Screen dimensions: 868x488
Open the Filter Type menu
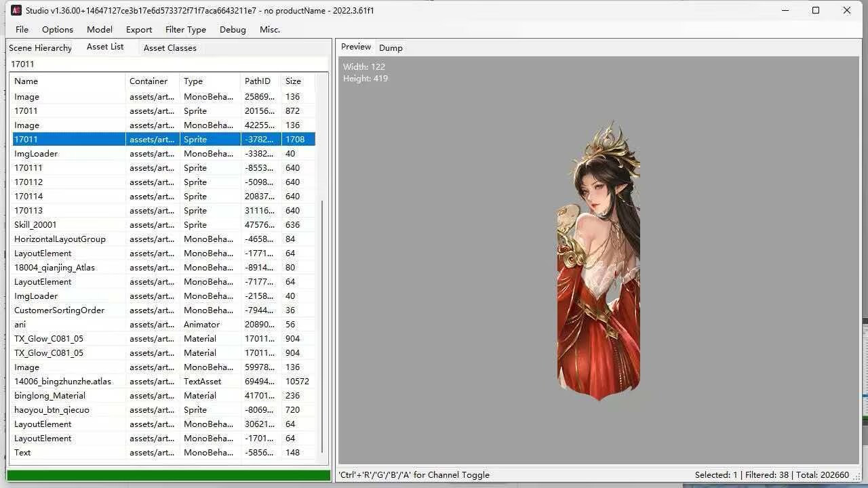coord(186,29)
